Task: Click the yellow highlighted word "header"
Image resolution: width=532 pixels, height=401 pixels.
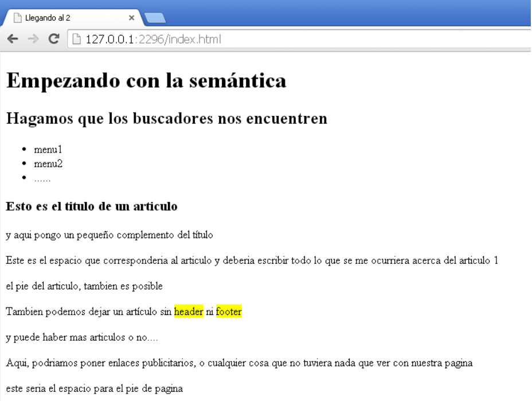Action: pyautogui.click(x=189, y=312)
